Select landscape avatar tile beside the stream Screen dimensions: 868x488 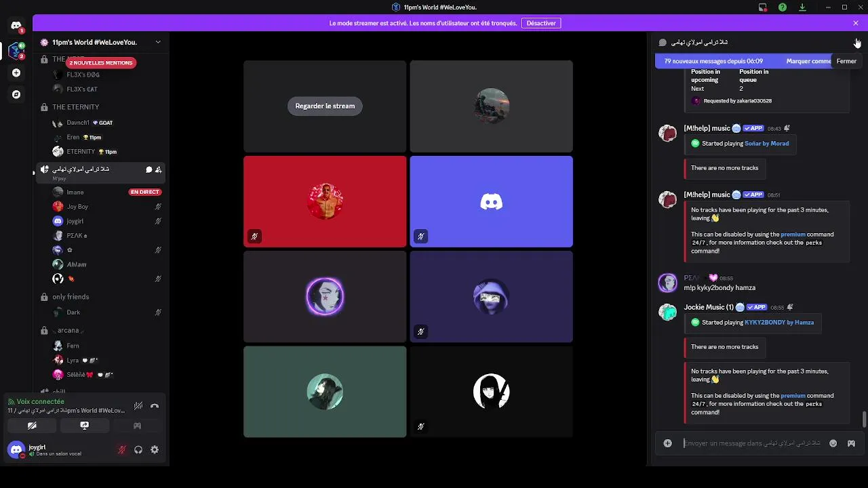pos(491,106)
